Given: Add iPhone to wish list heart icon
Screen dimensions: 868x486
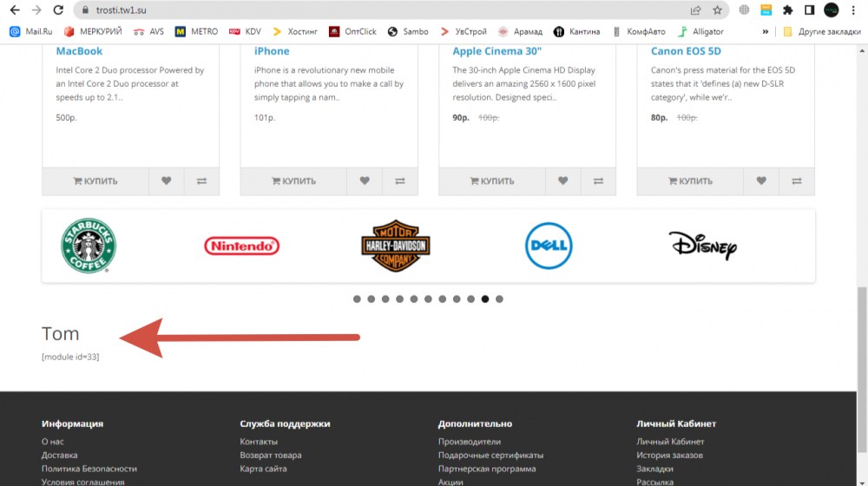Looking at the screenshot, I should click(365, 181).
